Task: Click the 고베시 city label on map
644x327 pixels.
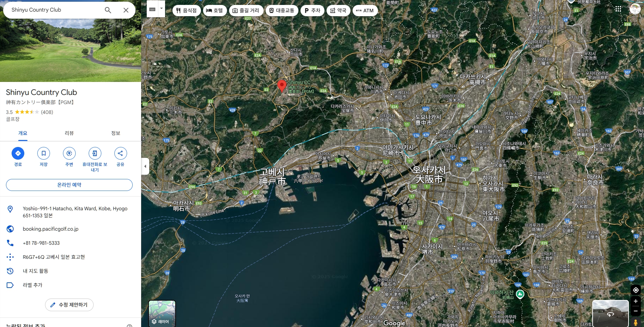Action: (272, 177)
